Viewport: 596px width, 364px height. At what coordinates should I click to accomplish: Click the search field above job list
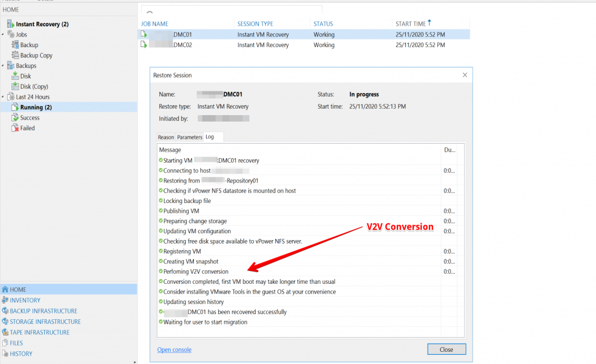click(x=232, y=10)
